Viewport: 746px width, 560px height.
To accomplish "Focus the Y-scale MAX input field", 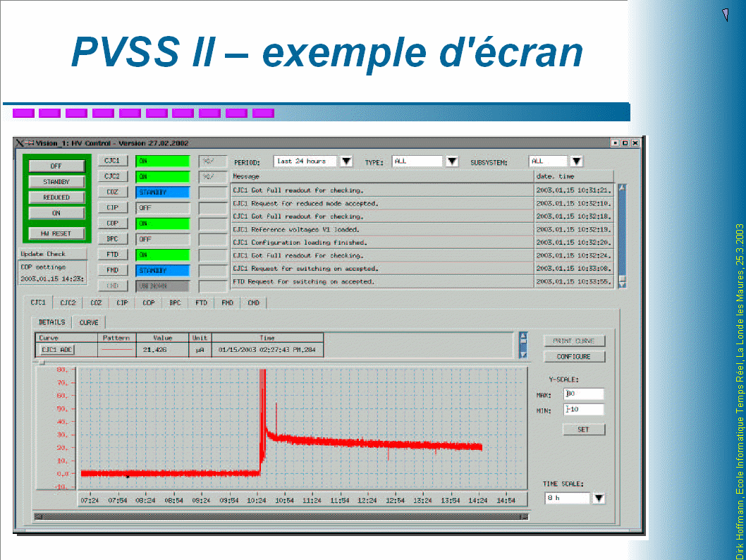I will (584, 394).
